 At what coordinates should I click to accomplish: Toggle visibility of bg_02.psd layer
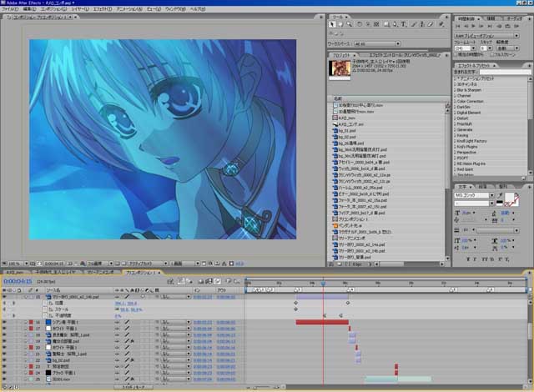click(x=4, y=360)
